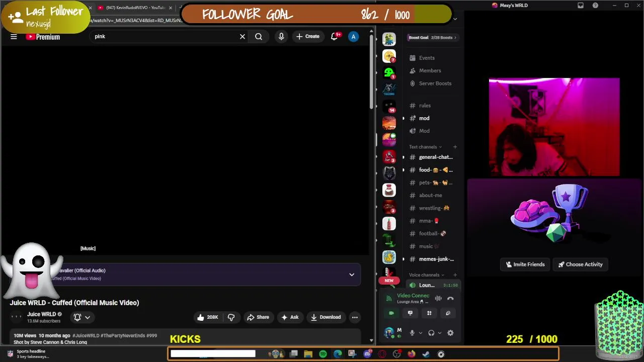Image resolution: width=644 pixels, height=362 pixels.
Task: Open Microsoft Edge from taskbar
Action: [x=338, y=354]
